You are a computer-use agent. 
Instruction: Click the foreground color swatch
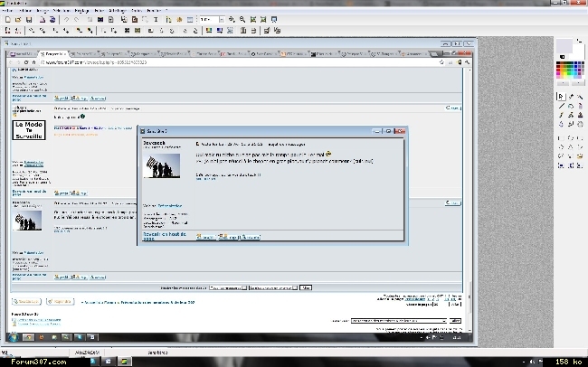pos(564,45)
